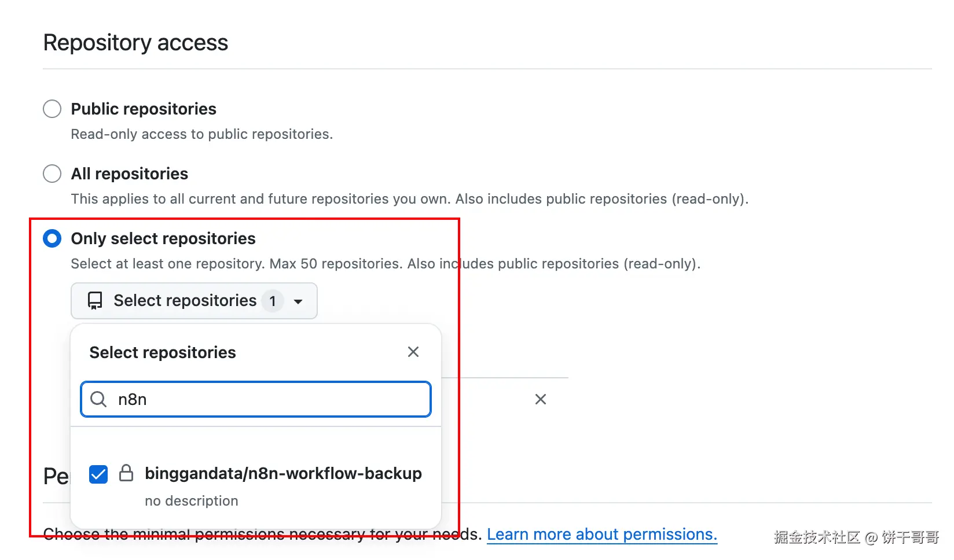Click the repository icon on dropdown button
954x560 pixels.
[95, 301]
